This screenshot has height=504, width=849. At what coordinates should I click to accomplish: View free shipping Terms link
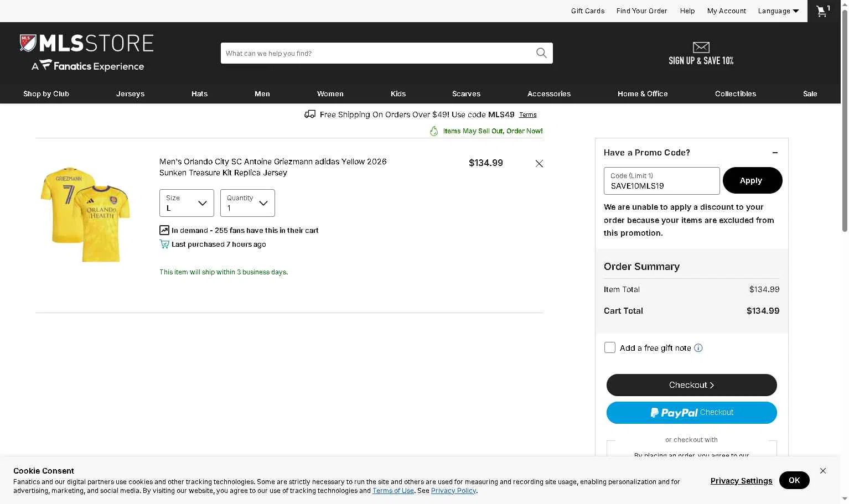tap(527, 115)
